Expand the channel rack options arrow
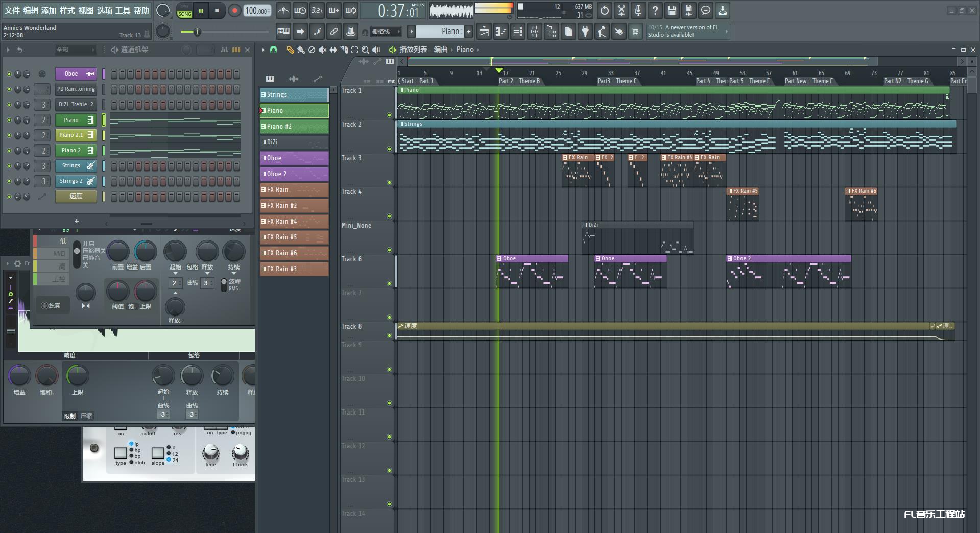 [x=8, y=50]
